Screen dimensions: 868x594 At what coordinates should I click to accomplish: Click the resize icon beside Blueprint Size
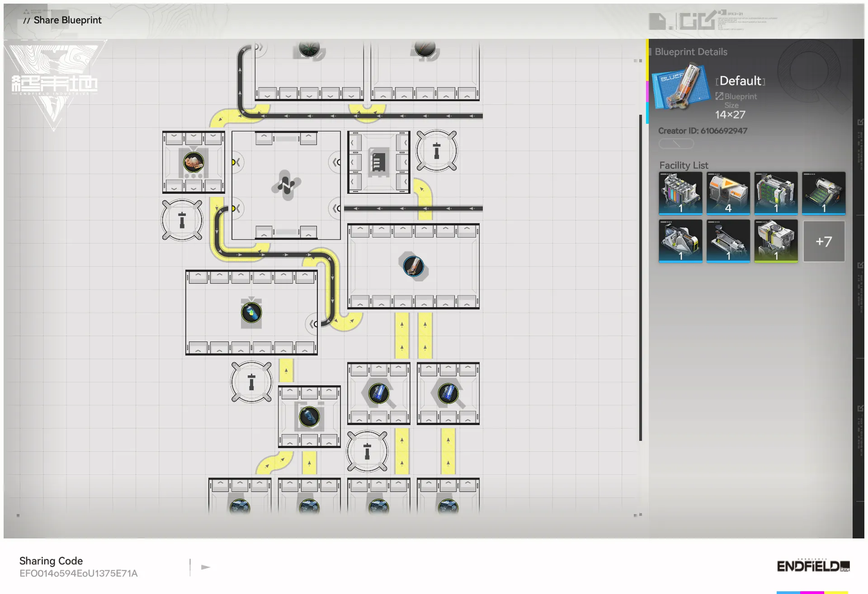pyautogui.click(x=719, y=96)
